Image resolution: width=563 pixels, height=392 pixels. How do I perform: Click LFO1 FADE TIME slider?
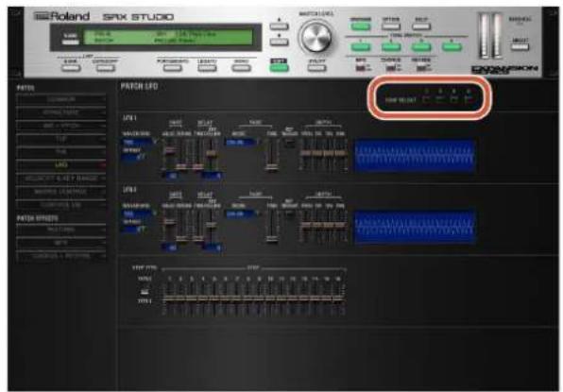(x=272, y=154)
